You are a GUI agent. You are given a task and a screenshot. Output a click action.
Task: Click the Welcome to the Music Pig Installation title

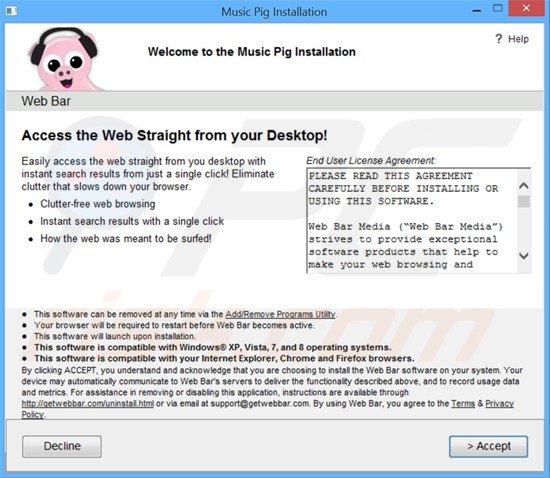[x=251, y=52]
